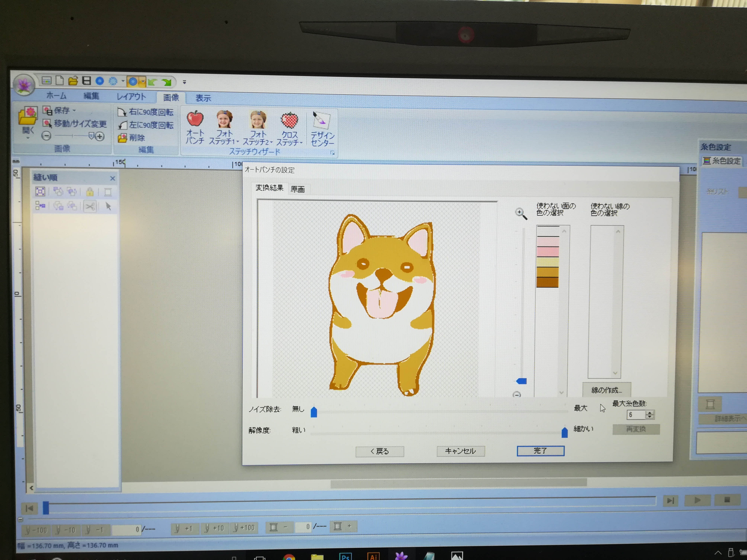Click frame-with-arrows icon in 縫い順 panel

pyautogui.click(x=40, y=192)
